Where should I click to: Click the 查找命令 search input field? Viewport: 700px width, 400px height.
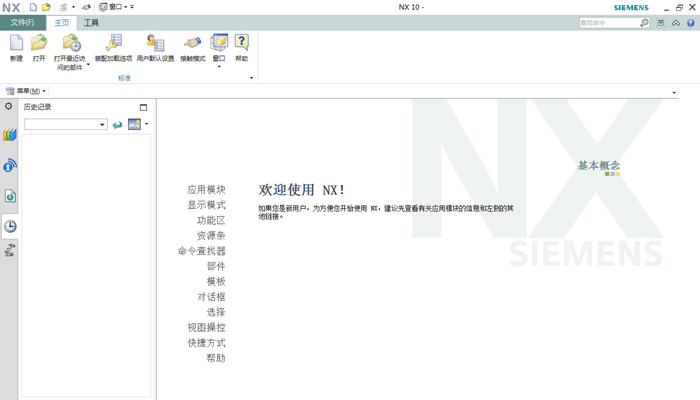[x=609, y=23]
